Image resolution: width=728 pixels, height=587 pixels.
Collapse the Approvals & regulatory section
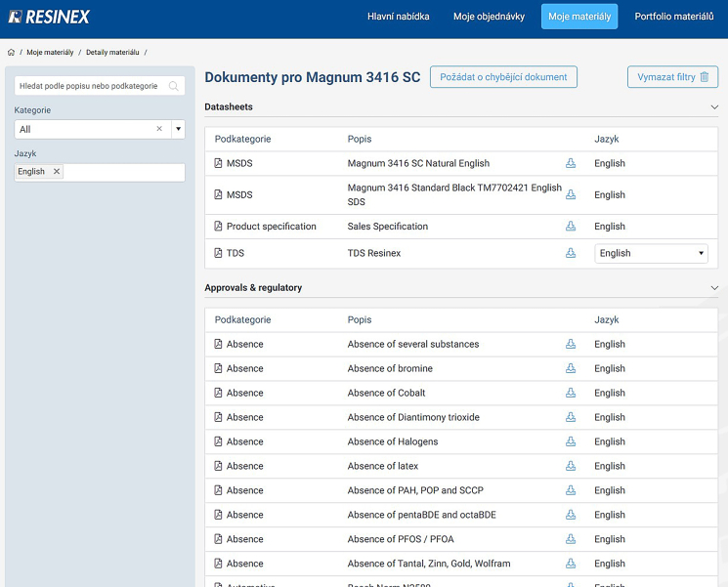[714, 288]
